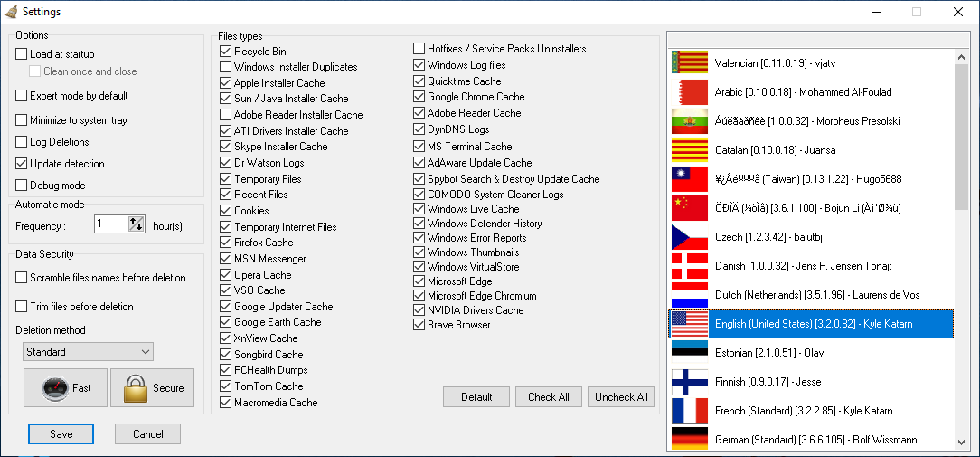The height and width of the screenshot is (457, 980).
Task: Uncheck Microsoft Edge Chromium
Action: [x=419, y=296]
